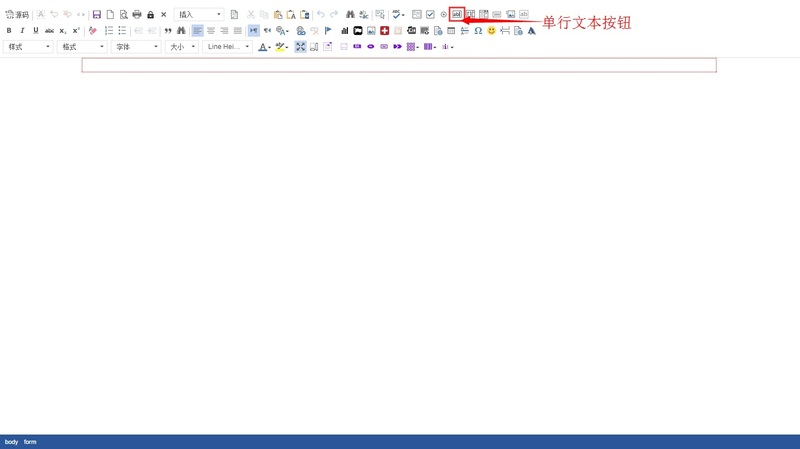Insert a special character with Omega icon
The image size is (800, 449).
click(478, 31)
